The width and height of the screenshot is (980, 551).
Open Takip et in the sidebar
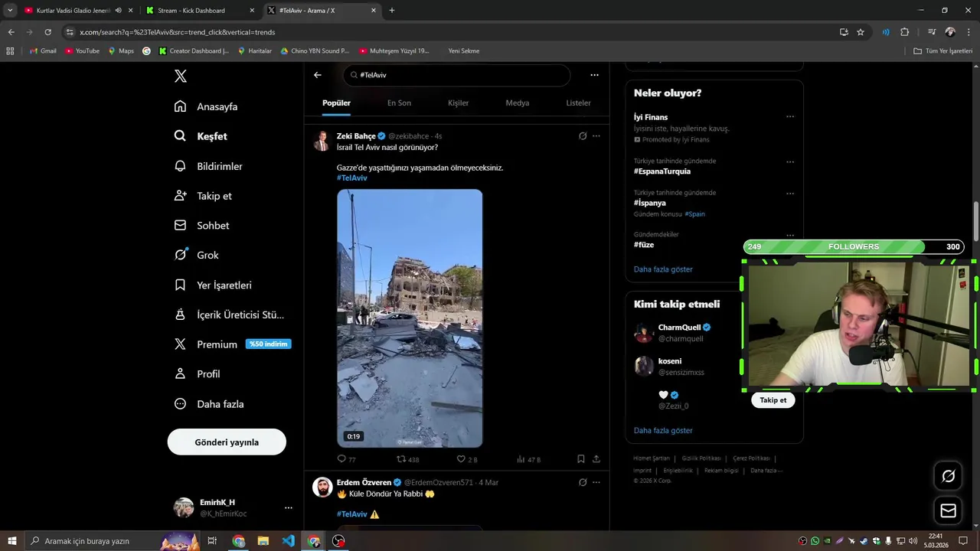pyautogui.click(x=203, y=196)
